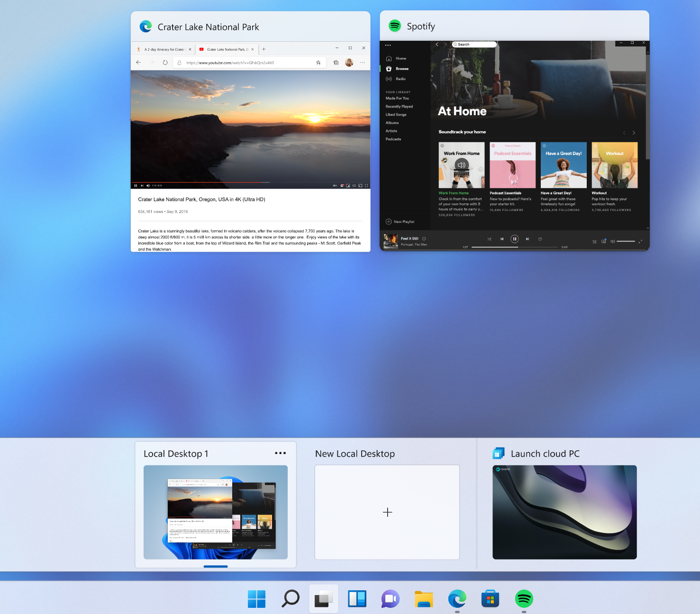Open taskbar Search magnifier
The height and width of the screenshot is (614, 700).
tap(291, 599)
